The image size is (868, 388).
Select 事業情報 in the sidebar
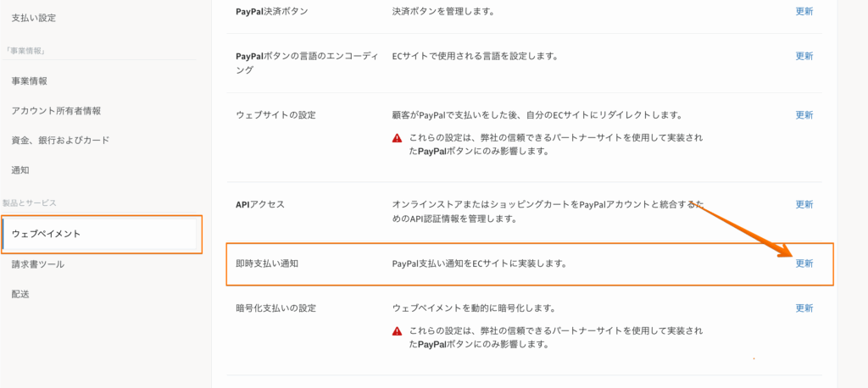30,80
